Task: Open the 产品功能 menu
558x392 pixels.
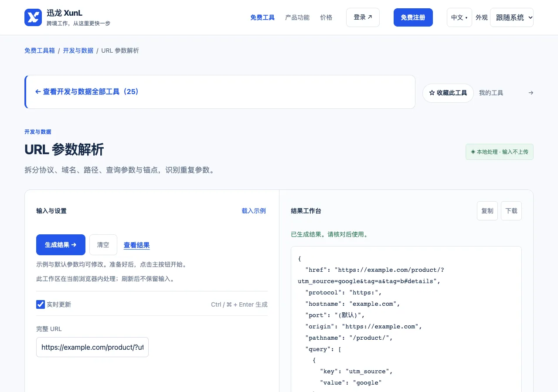Action: coord(297,17)
